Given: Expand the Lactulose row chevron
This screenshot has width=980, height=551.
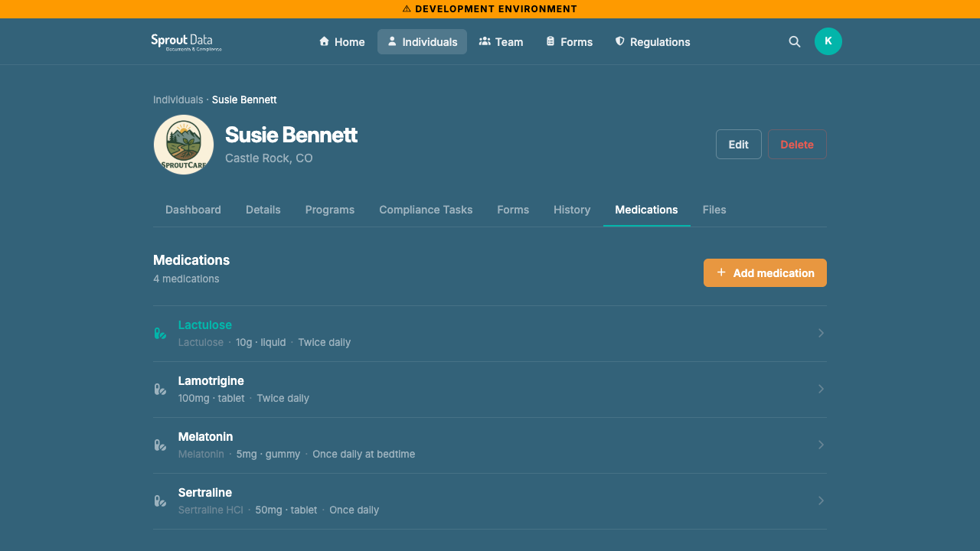Looking at the screenshot, I should tap(821, 333).
